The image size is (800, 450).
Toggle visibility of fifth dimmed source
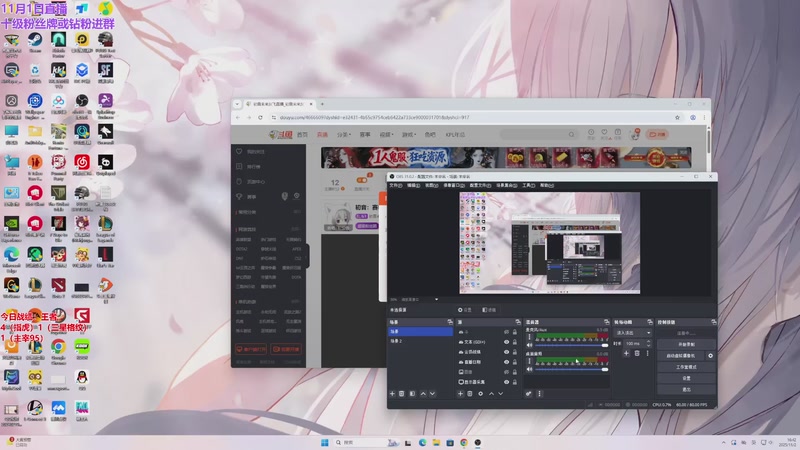click(506, 372)
